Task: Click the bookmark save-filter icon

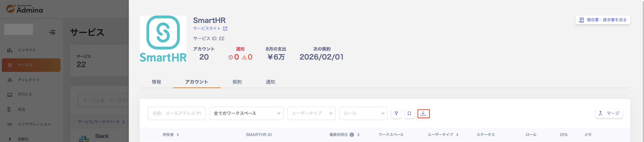Action: (409, 113)
